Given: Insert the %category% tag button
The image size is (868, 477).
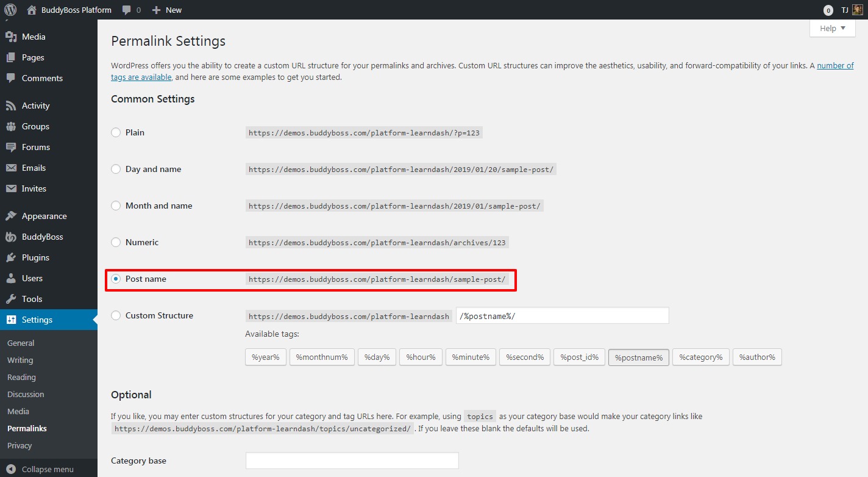Looking at the screenshot, I should pyautogui.click(x=700, y=357).
